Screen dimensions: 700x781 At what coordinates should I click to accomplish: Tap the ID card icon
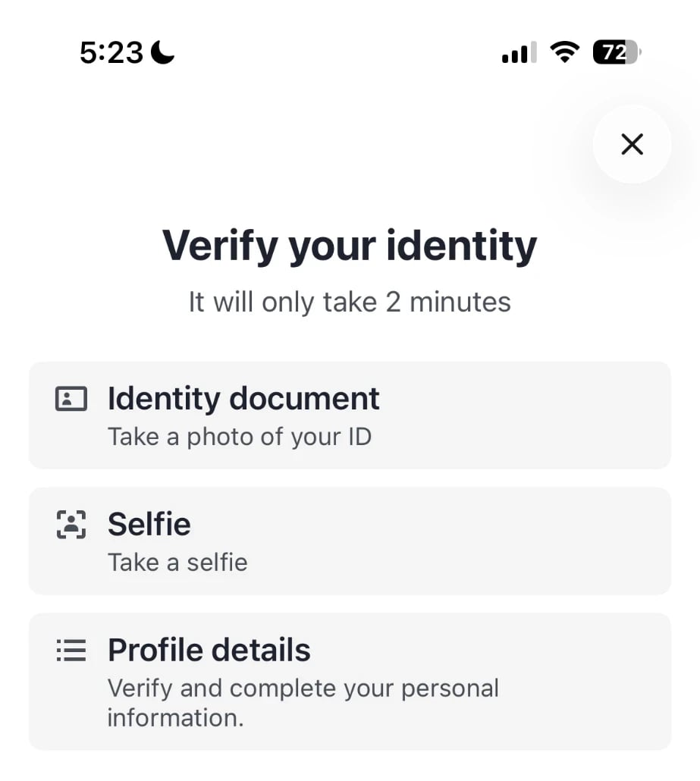[x=71, y=399]
